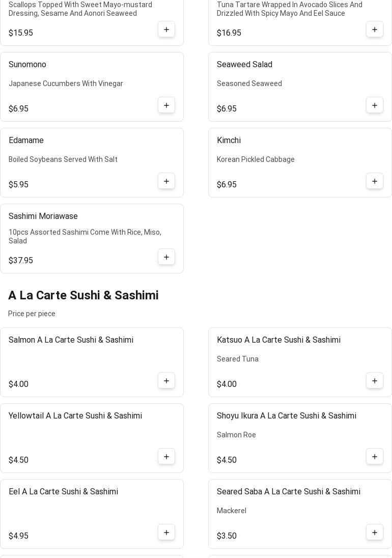Open Eel A La Carte item title
The height and width of the screenshot is (558, 392).
tap(63, 492)
